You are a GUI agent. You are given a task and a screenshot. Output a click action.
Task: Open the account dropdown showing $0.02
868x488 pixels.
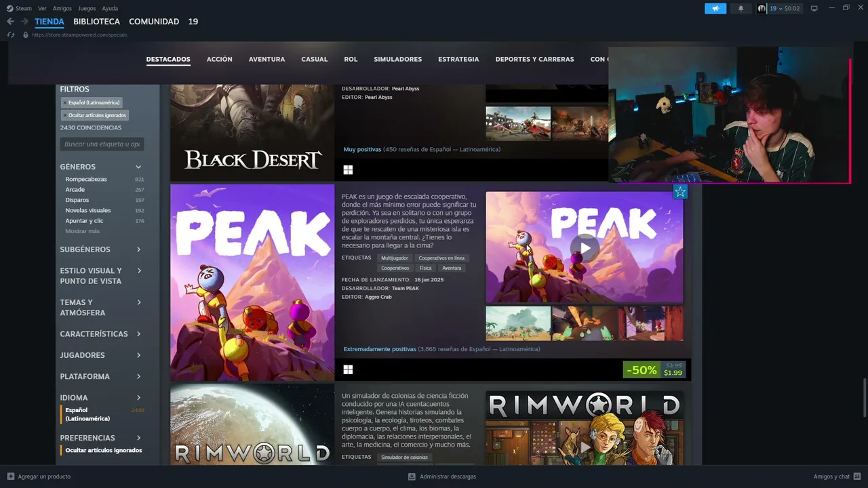pos(785,8)
